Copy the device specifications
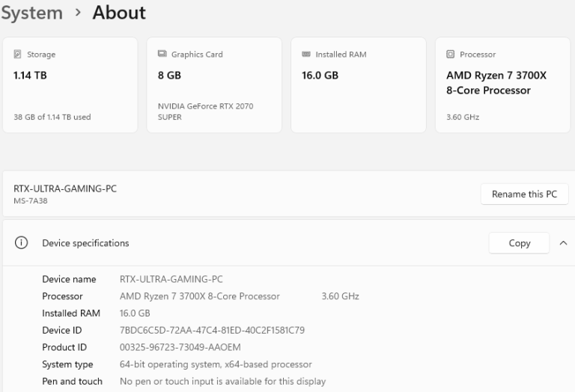Screen dimensions: 575x392 [x=519, y=243]
